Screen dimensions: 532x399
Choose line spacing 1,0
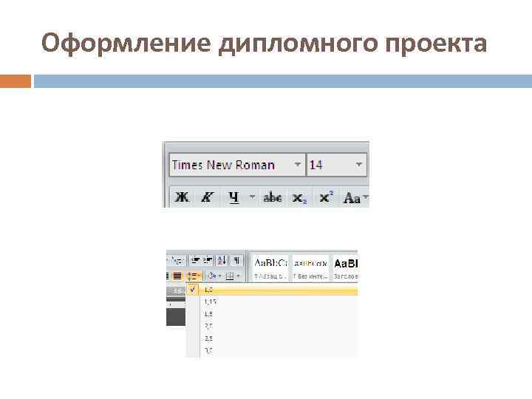coord(272,290)
